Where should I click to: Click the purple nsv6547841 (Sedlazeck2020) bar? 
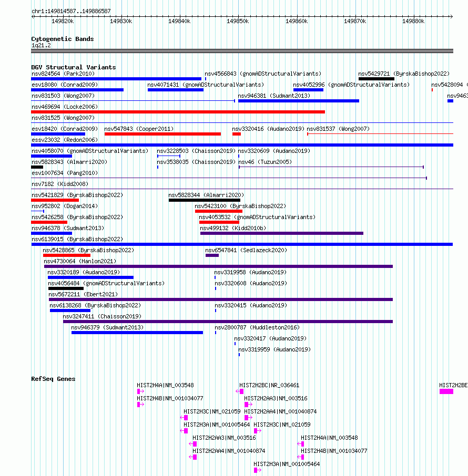212,256
